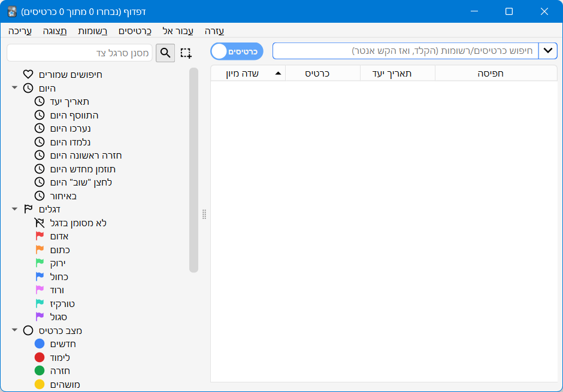Open the עבור אל menu
563x392 pixels.
[178, 31]
